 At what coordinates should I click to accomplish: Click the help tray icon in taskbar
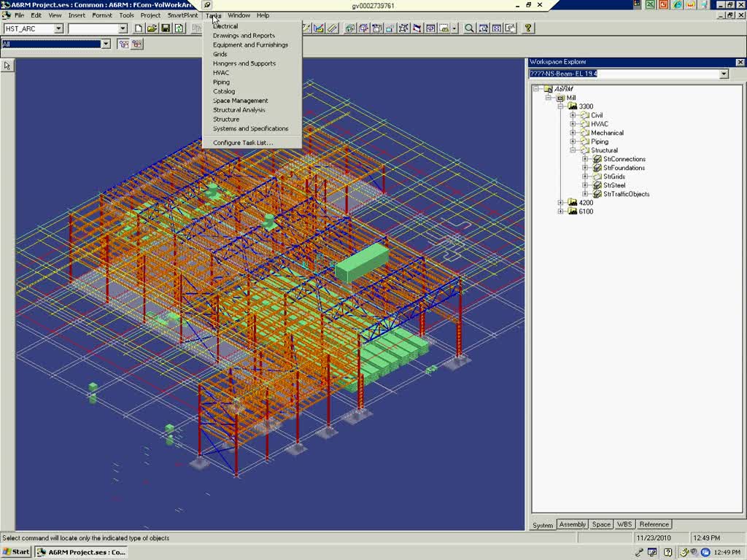[x=667, y=552]
